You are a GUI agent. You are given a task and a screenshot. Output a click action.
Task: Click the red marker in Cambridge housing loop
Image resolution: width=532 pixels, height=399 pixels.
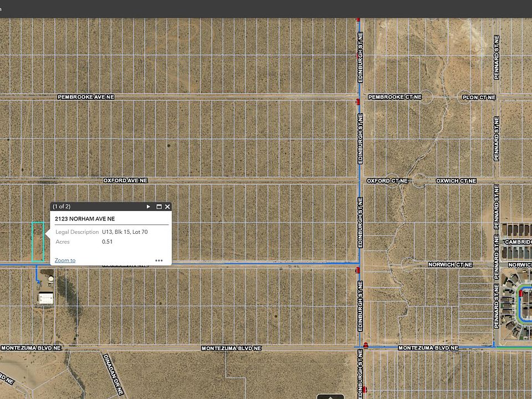click(521, 294)
